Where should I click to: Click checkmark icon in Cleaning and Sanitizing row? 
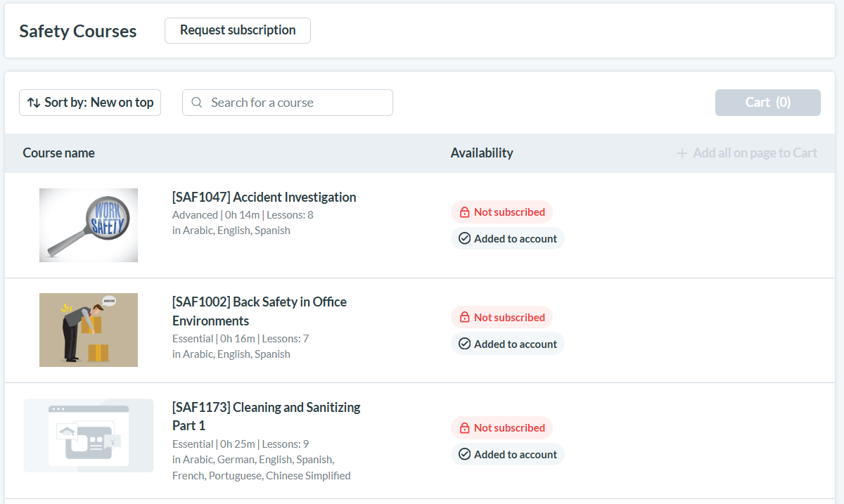(464, 455)
